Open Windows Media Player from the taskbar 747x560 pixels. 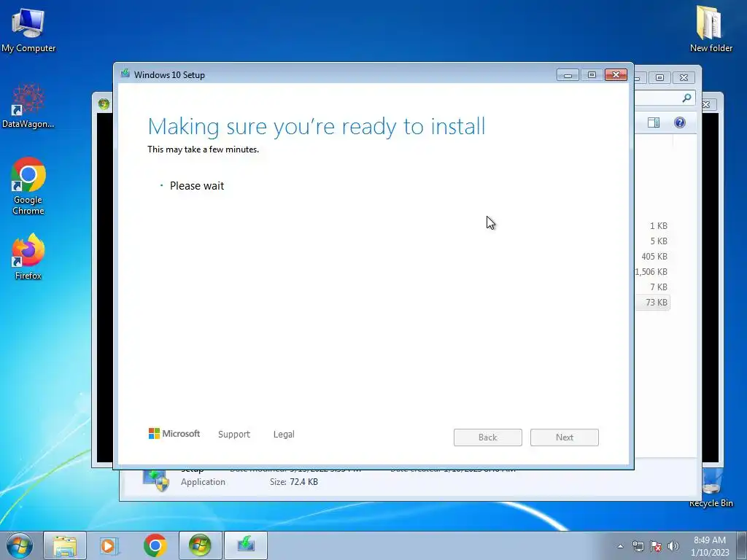click(109, 545)
